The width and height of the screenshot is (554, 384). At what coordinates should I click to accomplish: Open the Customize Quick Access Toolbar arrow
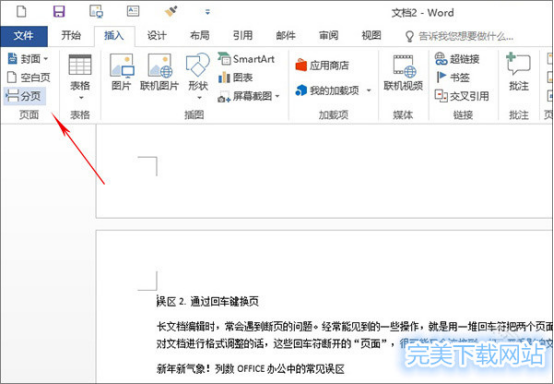click(x=207, y=12)
